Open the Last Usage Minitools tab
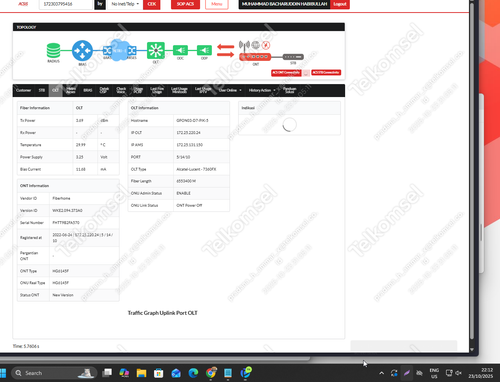The width and height of the screenshot is (500, 382). 179,90
